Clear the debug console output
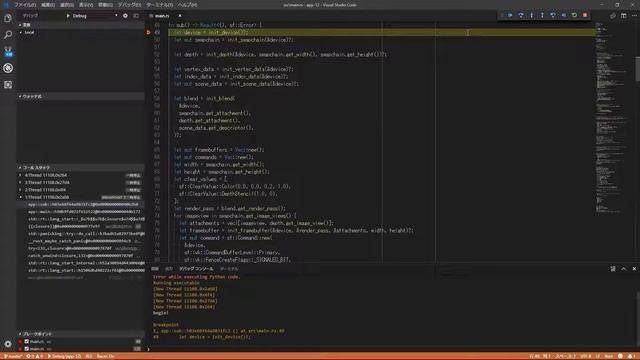Viewport: 640px width, 360px height. coord(613,269)
